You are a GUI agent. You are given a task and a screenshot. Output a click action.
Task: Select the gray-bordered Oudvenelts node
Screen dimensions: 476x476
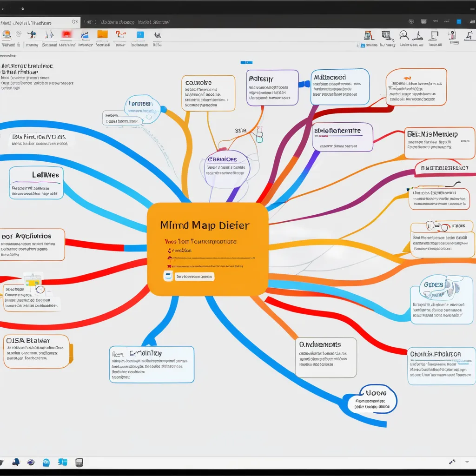coord(326,357)
